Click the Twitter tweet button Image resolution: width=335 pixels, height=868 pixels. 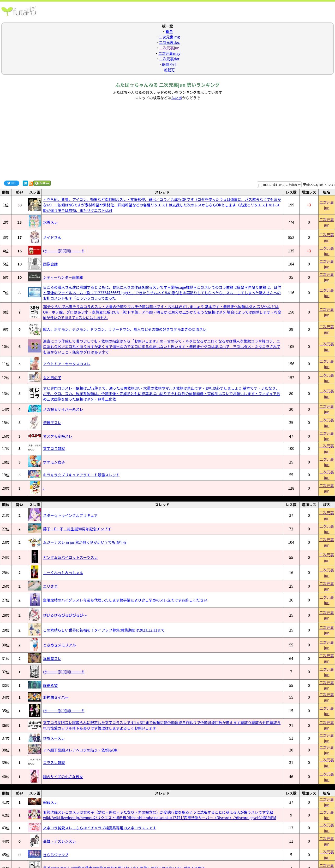click(11, 183)
